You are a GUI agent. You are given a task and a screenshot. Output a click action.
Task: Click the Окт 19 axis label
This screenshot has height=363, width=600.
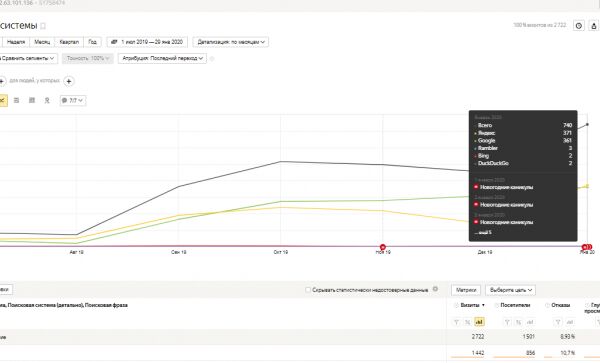pos(281,252)
